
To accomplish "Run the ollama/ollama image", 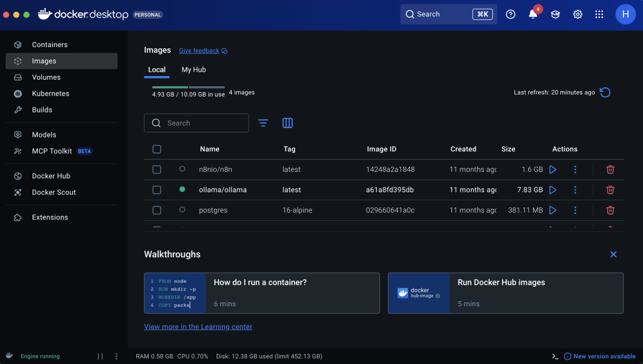I will tap(553, 190).
